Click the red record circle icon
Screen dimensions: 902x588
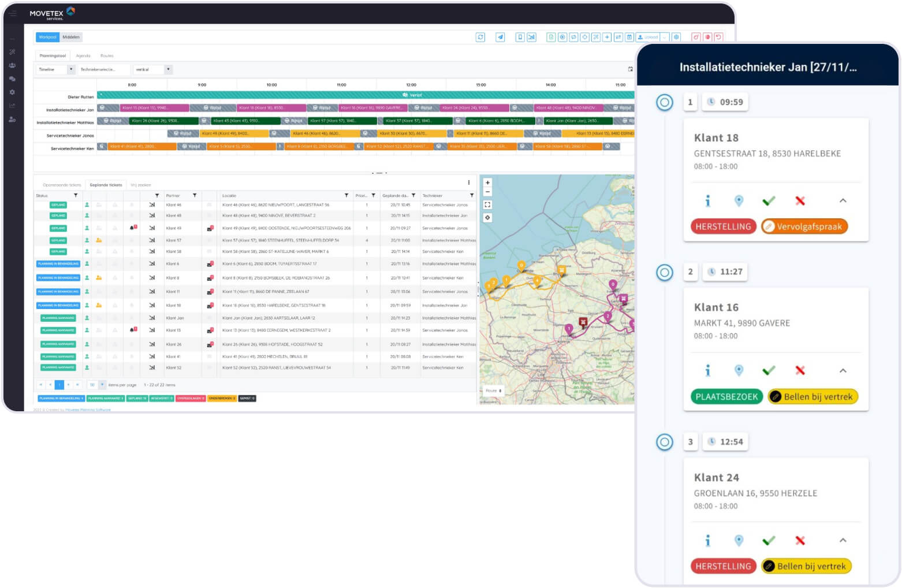point(707,37)
